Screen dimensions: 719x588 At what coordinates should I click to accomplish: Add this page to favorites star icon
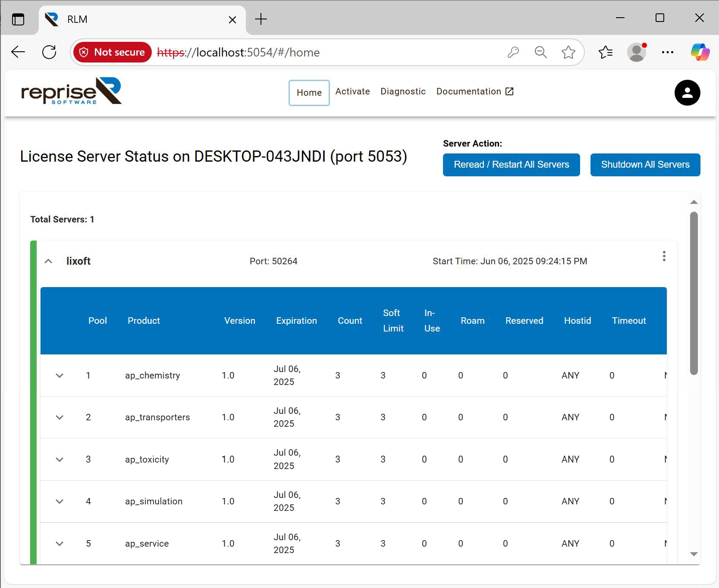click(x=568, y=52)
